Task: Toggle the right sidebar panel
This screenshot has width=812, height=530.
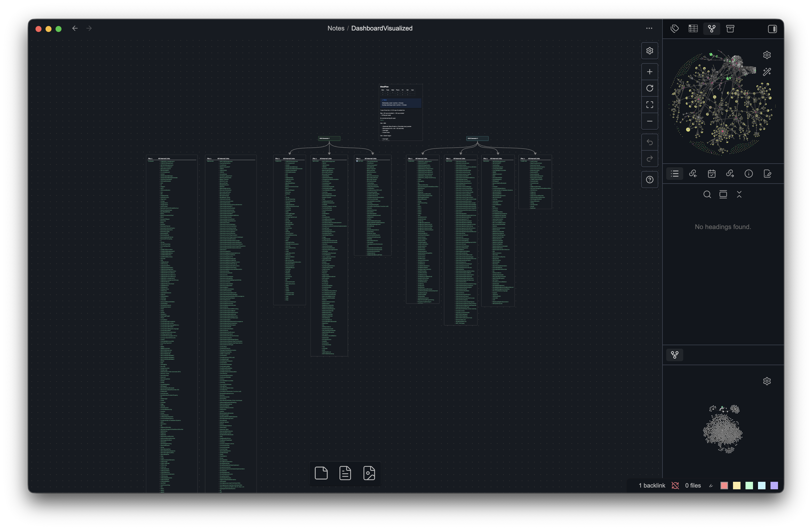Action: click(772, 29)
